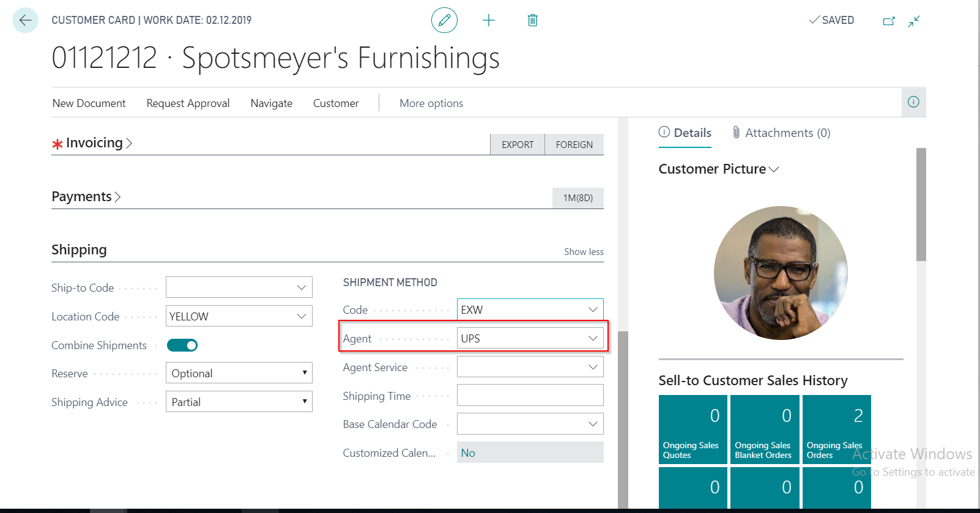Open the Request Approval menu
The width and height of the screenshot is (980, 513).
[x=188, y=103]
